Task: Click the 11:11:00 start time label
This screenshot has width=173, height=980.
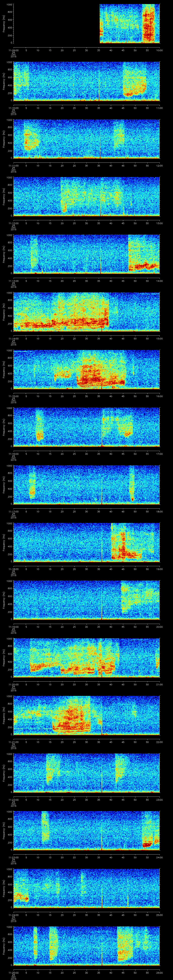Action: pyautogui.click(x=13, y=166)
